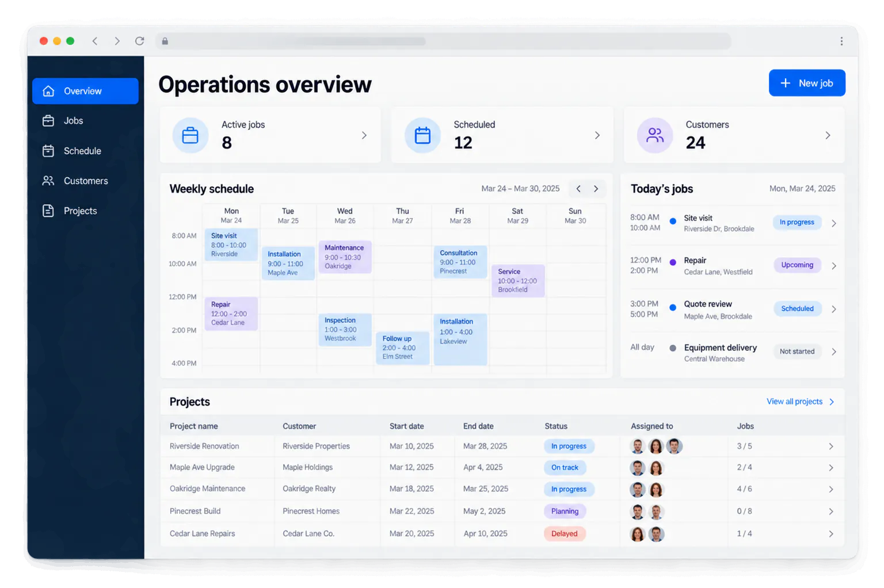Click the browser forward arrow
This screenshot has height=588, width=884.
pyautogui.click(x=117, y=41)
